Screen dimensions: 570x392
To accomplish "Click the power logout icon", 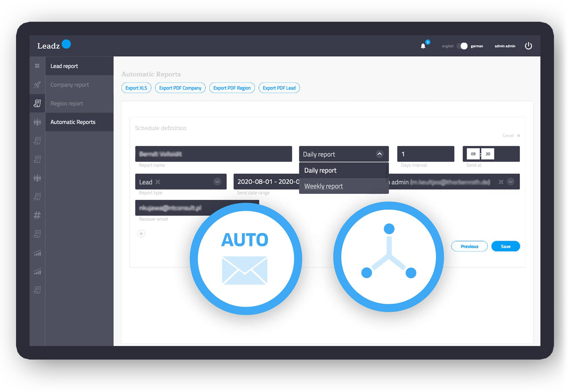I will click(x=528, y=46).
